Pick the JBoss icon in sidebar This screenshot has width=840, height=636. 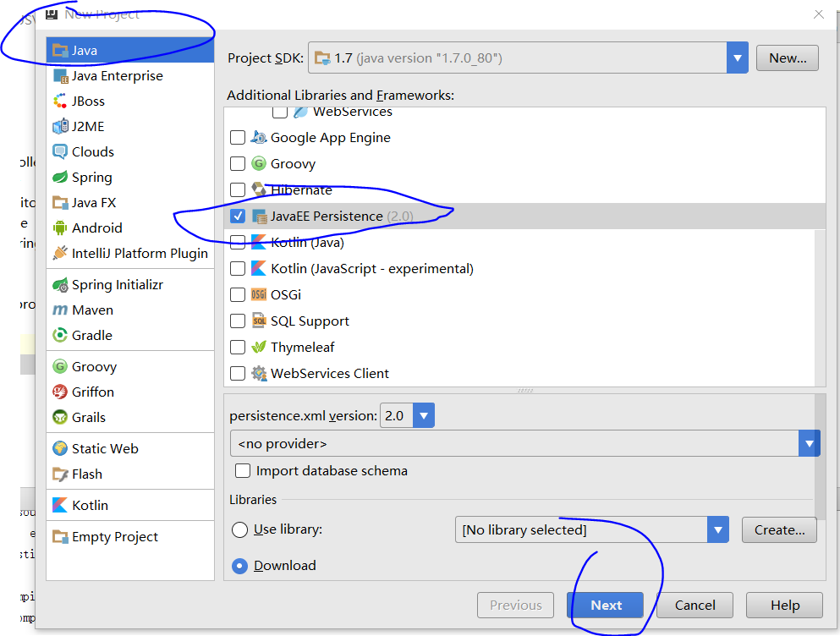(x=60, y=101)
